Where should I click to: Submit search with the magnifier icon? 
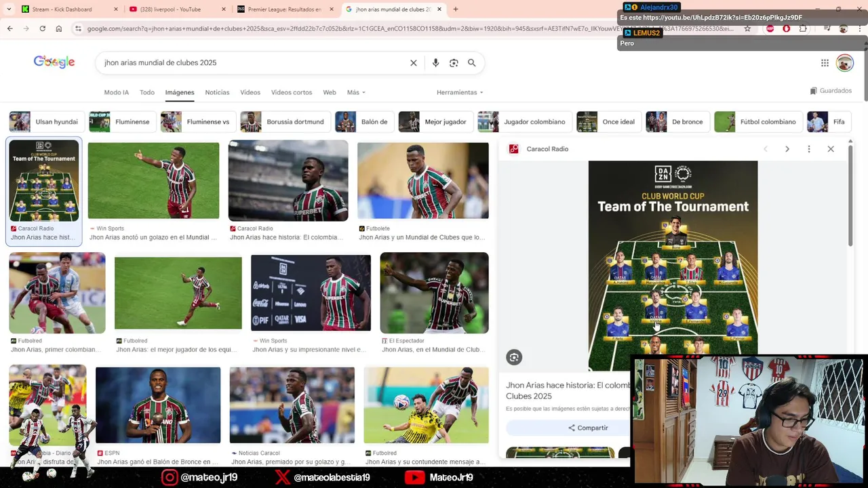[x=472, y=62]
